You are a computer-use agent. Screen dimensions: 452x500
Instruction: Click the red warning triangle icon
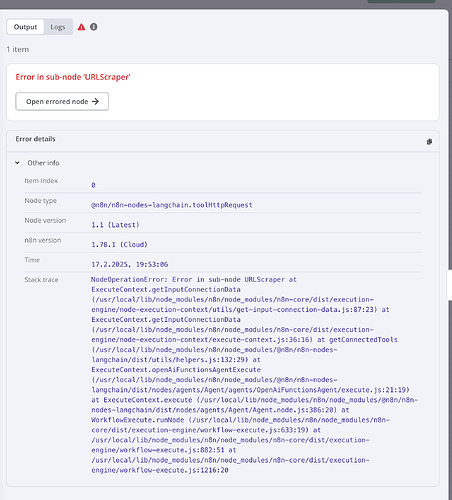click(x=81, y=27)
